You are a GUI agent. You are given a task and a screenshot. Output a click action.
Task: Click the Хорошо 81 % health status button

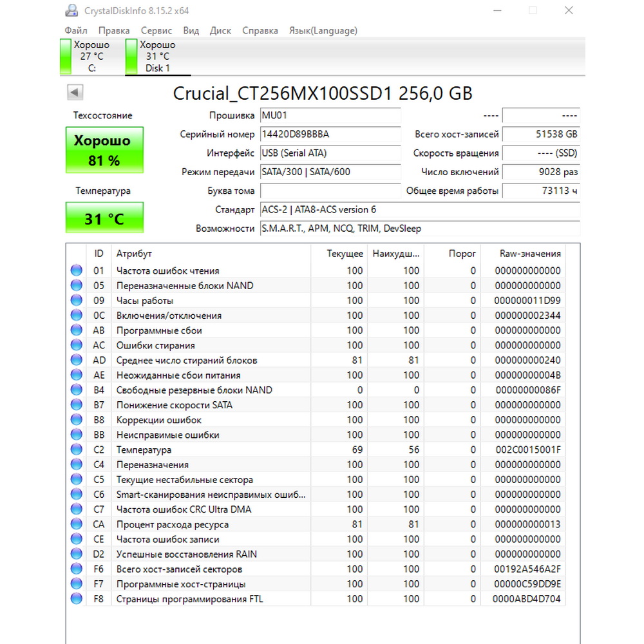click(104, 150)
